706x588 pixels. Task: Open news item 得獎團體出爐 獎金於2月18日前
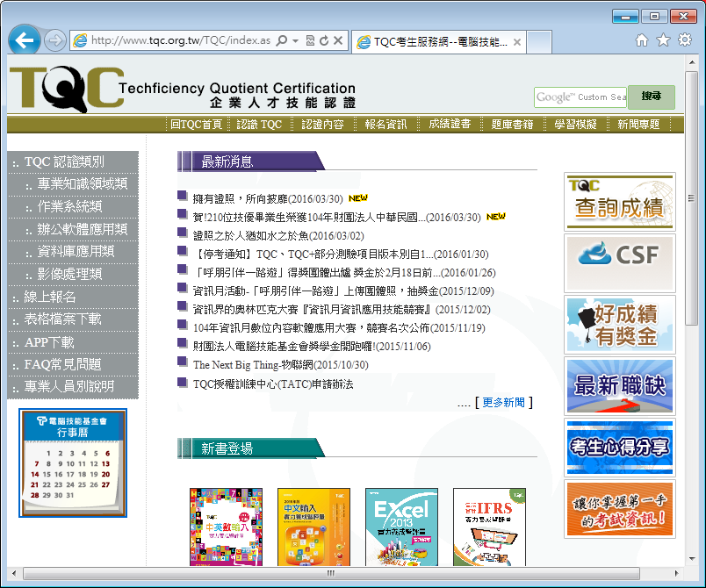[344, 273]
